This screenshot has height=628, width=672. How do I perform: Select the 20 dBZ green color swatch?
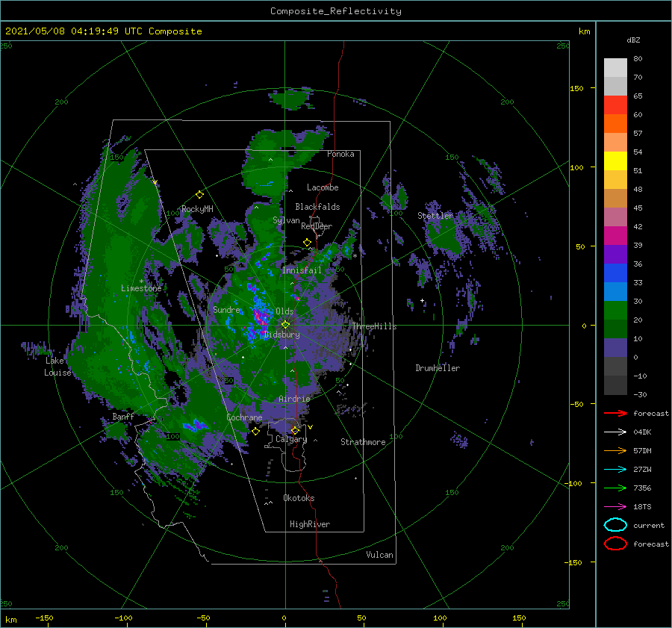pos(615,329)
